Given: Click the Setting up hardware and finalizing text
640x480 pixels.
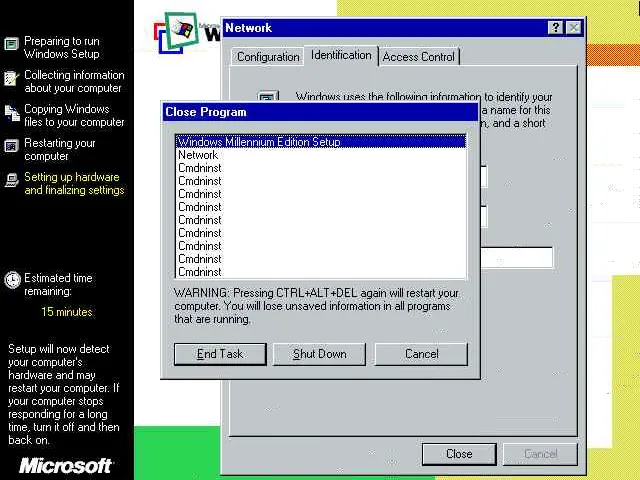Looking at the screenshot, I should 74,184.
